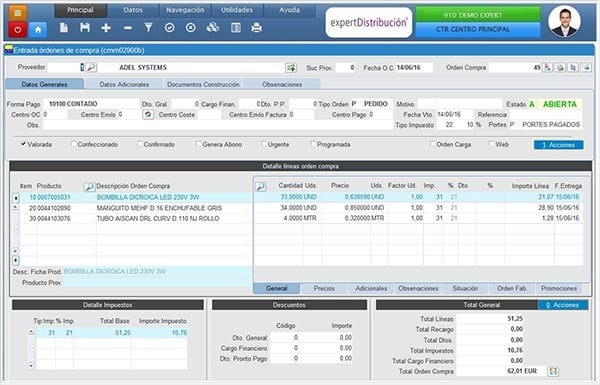Click the red power exit icon

(x=17, y=29)
